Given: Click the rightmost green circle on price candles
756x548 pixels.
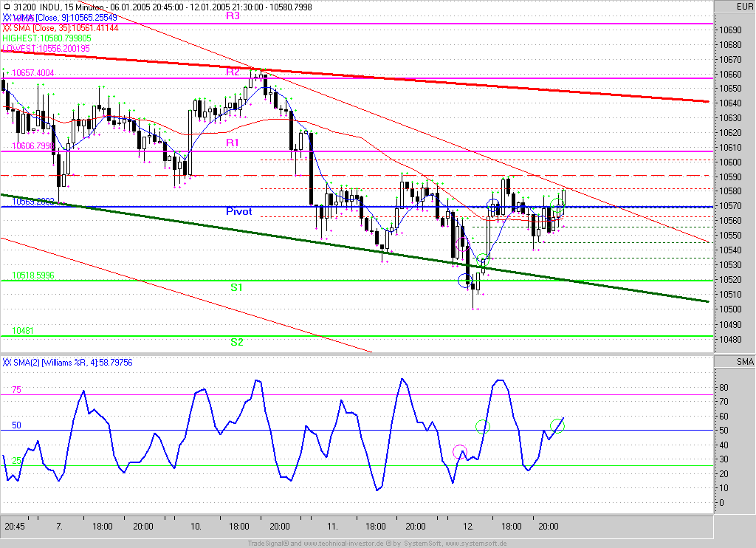Looking at the screenshot, I should point(557,208).
